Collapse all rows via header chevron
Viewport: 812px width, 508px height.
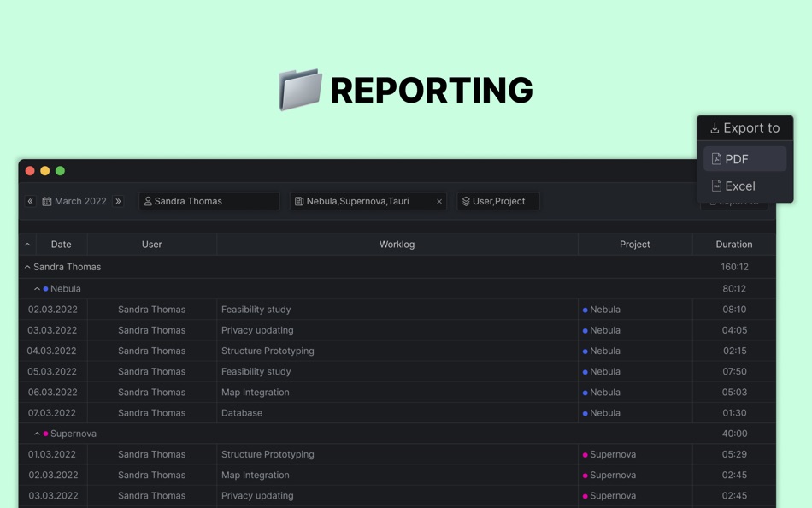click(27, 244)
